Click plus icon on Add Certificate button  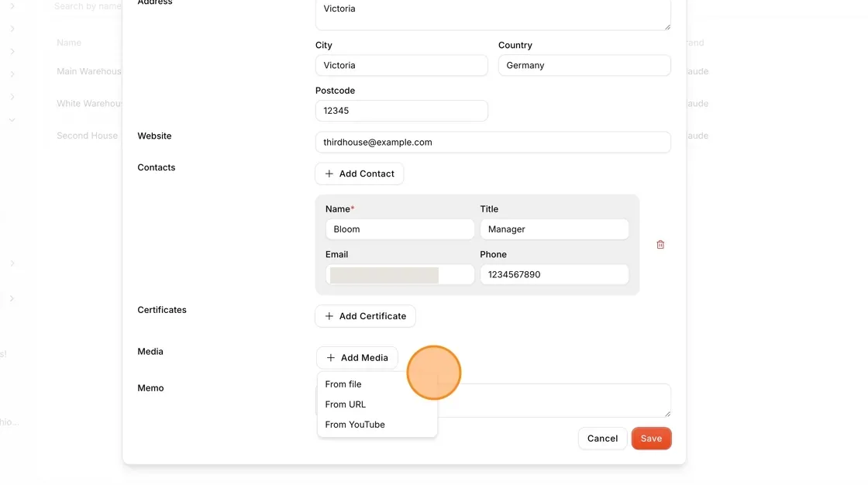coord(329,316)
